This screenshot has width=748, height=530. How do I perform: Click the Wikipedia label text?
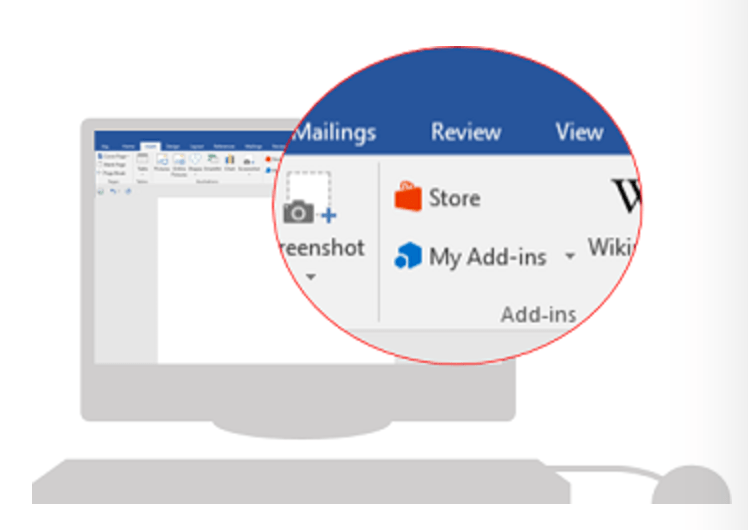coord(613,247)
